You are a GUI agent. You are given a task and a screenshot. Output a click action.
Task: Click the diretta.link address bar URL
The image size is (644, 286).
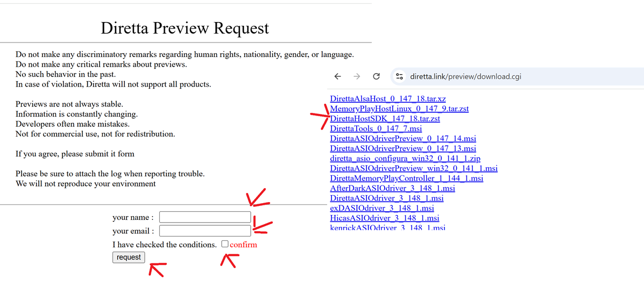click(465, 76)
